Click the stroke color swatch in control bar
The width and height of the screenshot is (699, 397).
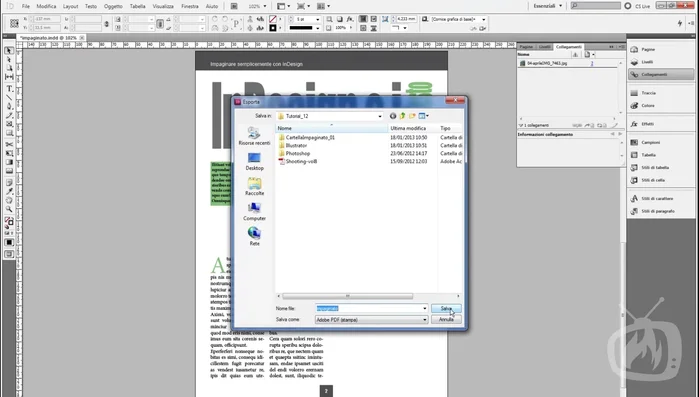273,28
